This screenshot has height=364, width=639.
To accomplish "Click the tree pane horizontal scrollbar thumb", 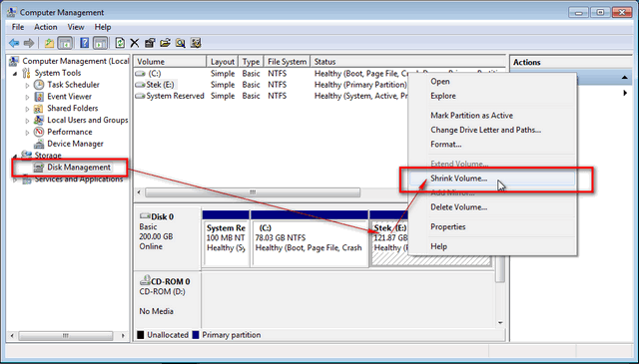I will click(66, 336).
